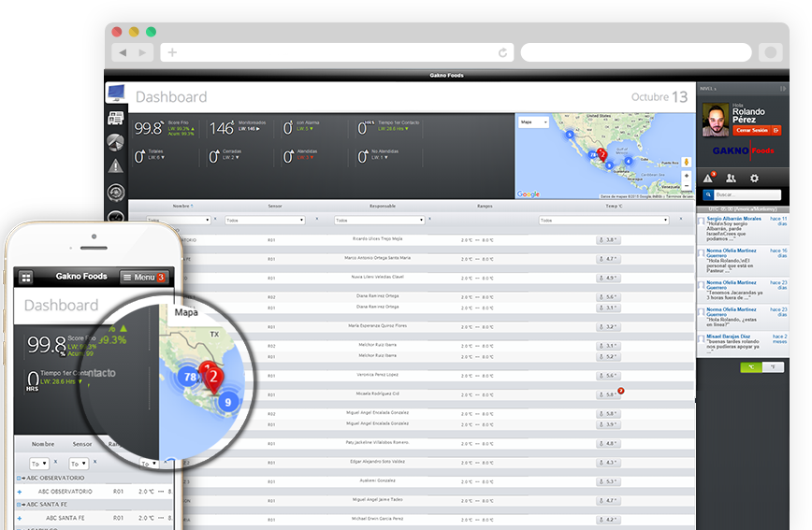Click the blue search magnifier button
The width and height of the screenshot is (812, 530).
pyautogui.click(x=708, y=194)
